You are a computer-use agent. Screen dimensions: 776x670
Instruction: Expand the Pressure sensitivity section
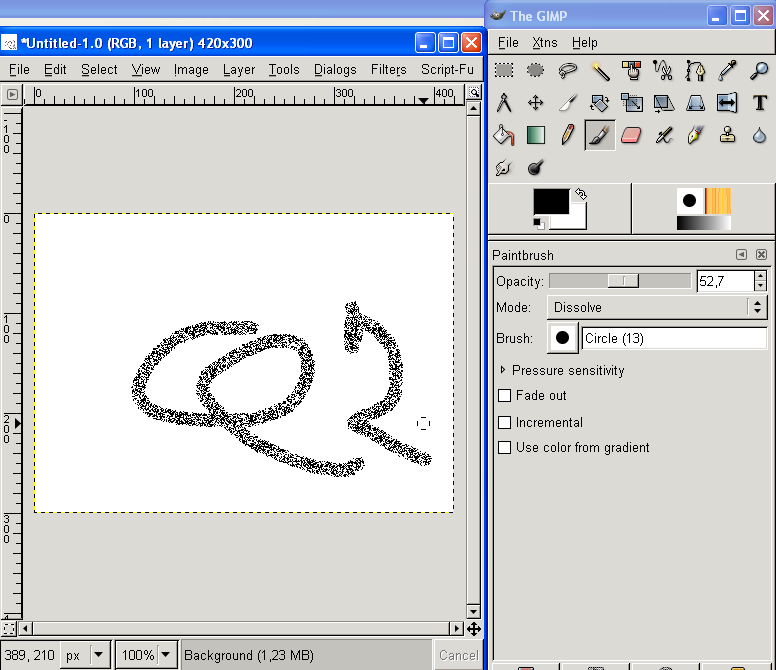pyautogui.click(x=503, y=370)
